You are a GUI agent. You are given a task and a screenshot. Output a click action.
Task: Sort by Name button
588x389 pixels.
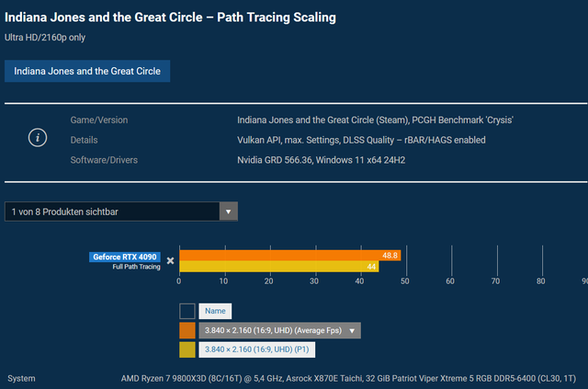tap(215, 311)
